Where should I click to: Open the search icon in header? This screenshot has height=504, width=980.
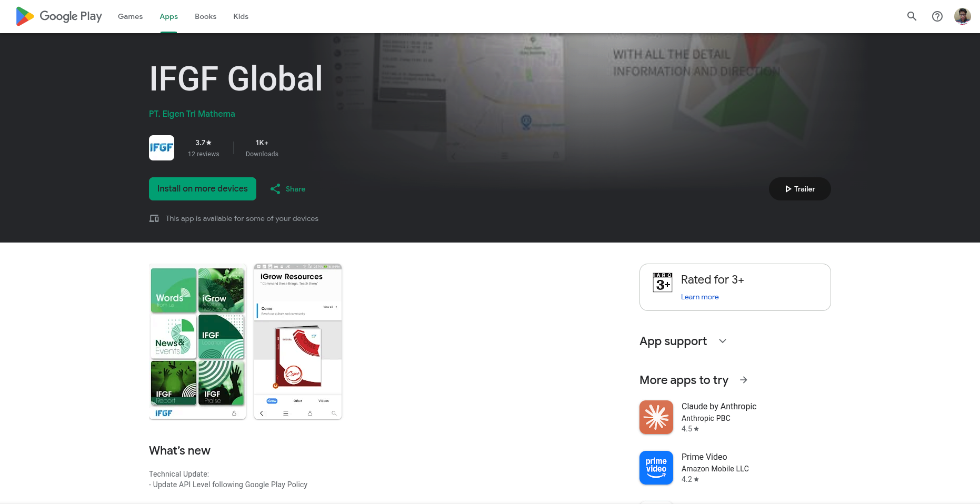912,16
